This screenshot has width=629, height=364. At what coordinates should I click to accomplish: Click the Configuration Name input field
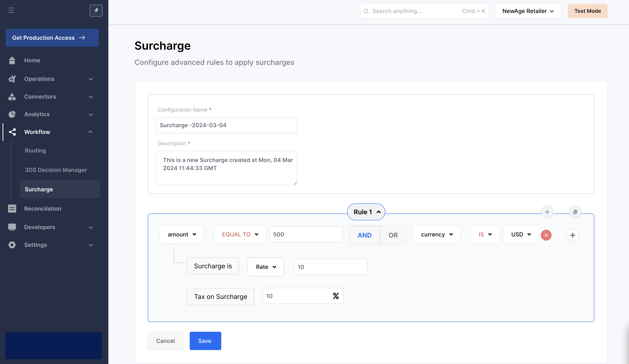point(226,125)
